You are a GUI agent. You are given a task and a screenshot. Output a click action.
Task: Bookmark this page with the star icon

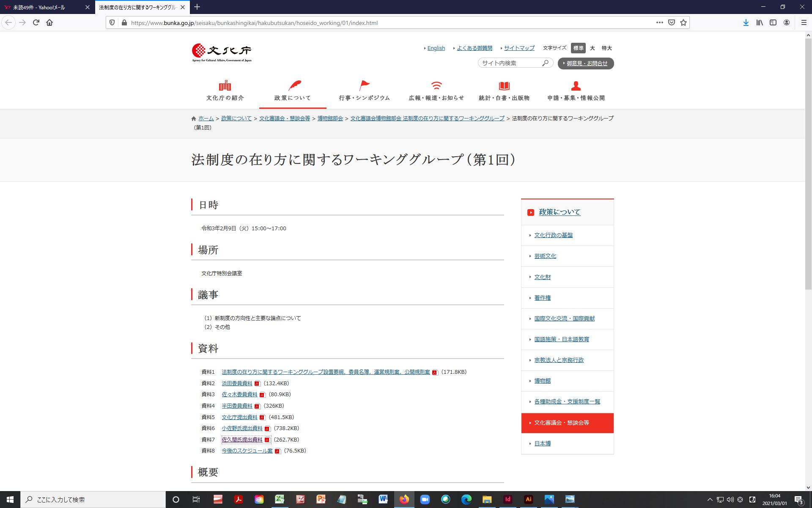683,22
